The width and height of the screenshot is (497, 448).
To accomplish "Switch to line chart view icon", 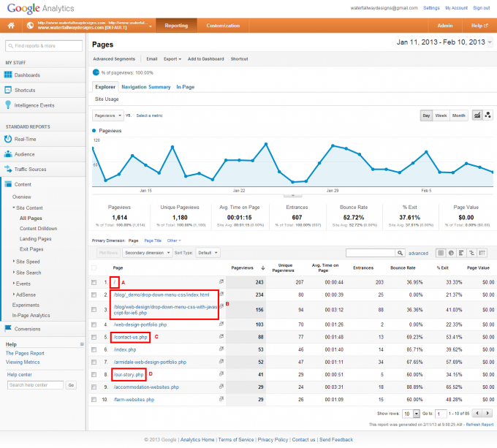I will point(477,115).
